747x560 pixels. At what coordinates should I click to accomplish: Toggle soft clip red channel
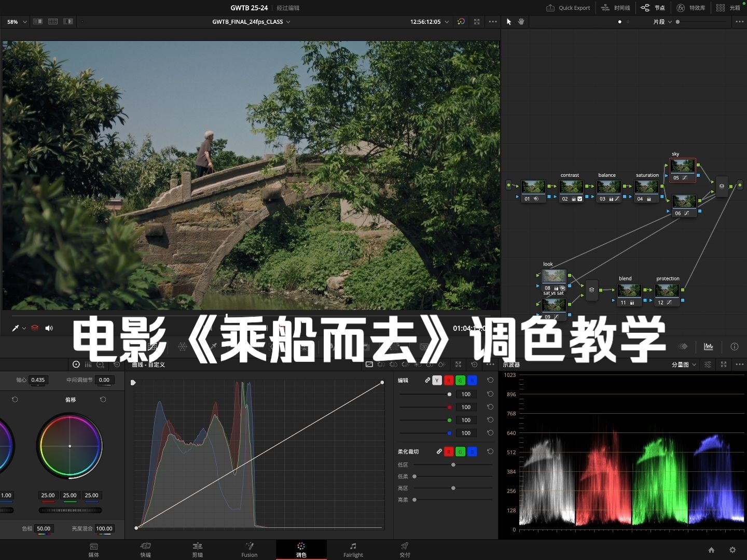[x=449, y=452]
